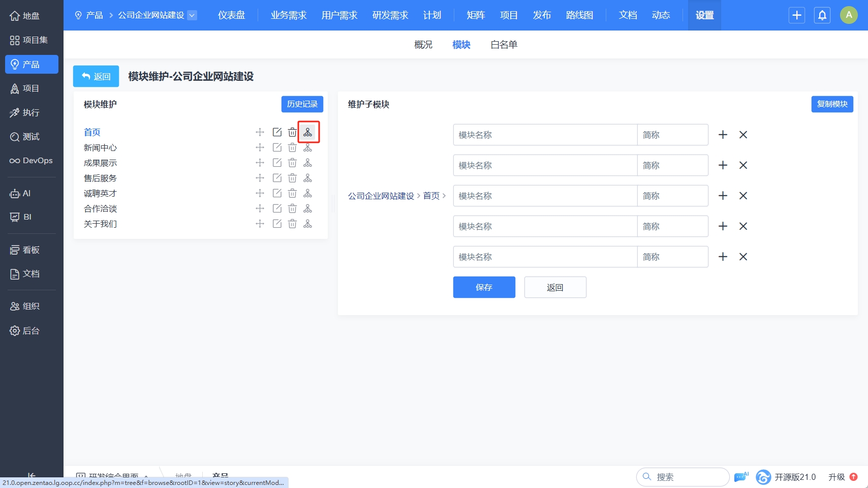Add a row after the first submodule row
868x488 pixels.
tap(723, 135)
